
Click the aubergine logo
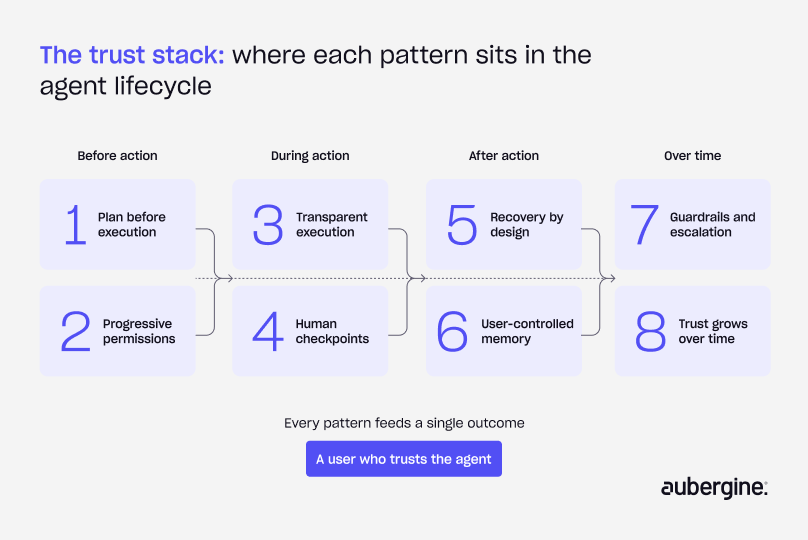714,487
